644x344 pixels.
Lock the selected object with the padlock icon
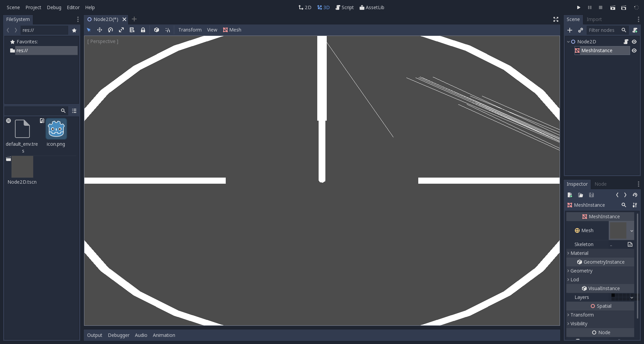(143, 30)
